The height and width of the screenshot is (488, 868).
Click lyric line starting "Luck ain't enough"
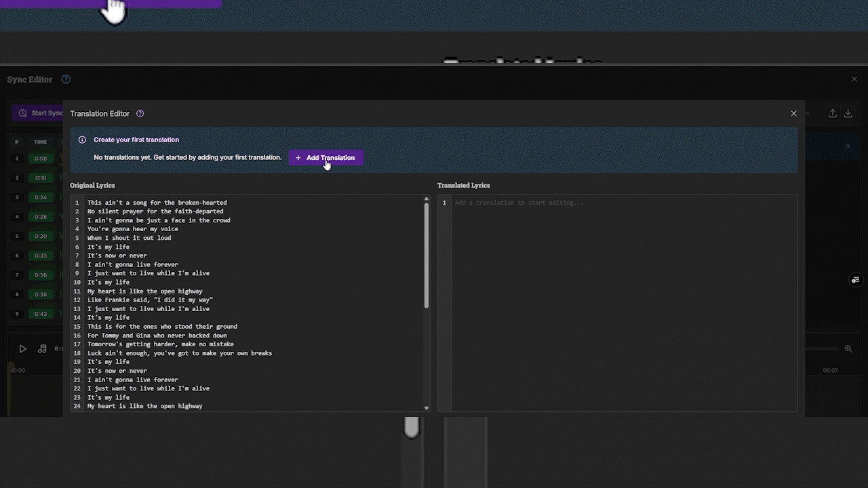click(x=180, y=353)
